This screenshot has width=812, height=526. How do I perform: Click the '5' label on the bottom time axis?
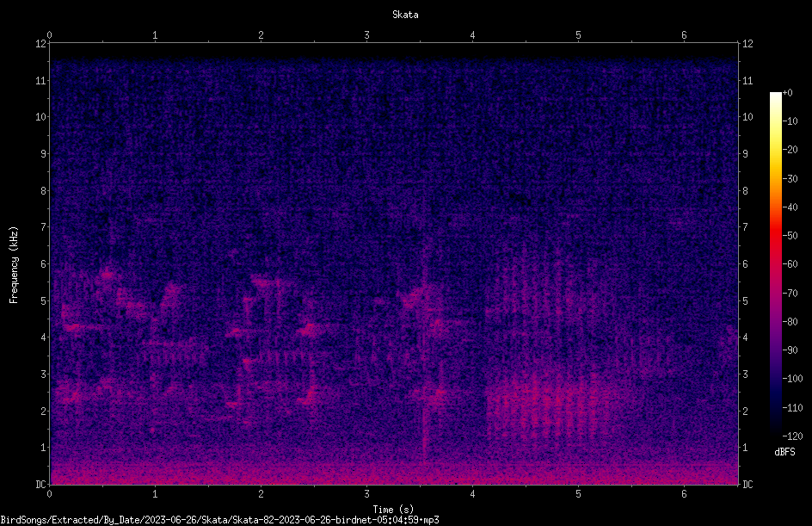pyautogui.click(x=578, y=494)
